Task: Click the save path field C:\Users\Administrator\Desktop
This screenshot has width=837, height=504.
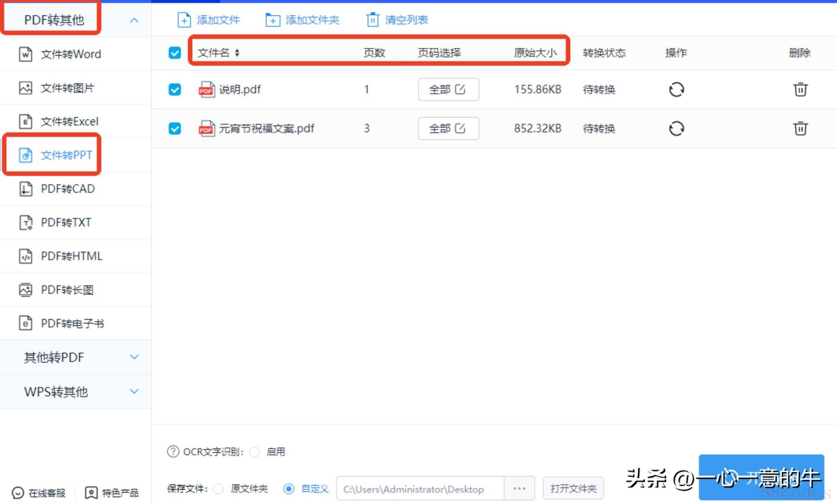Action: tap(420, 488)
